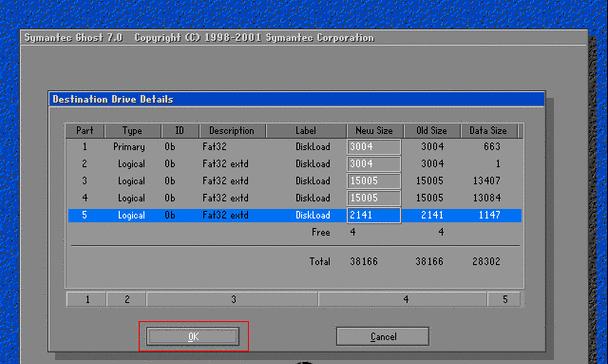Click the Total Data Size 28302
The height and width of the screenshot is (364, 608).
[x=486, y=262]
